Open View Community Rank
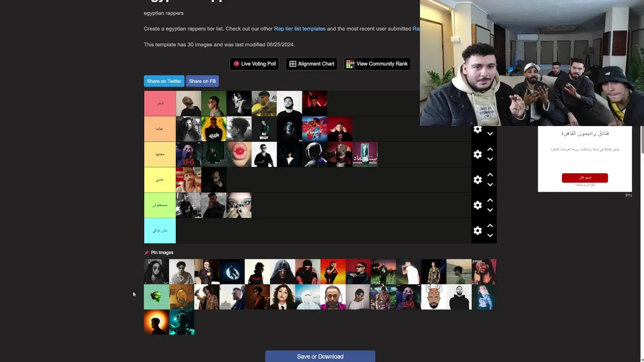644x362 pixels. [x=377, y=64]
